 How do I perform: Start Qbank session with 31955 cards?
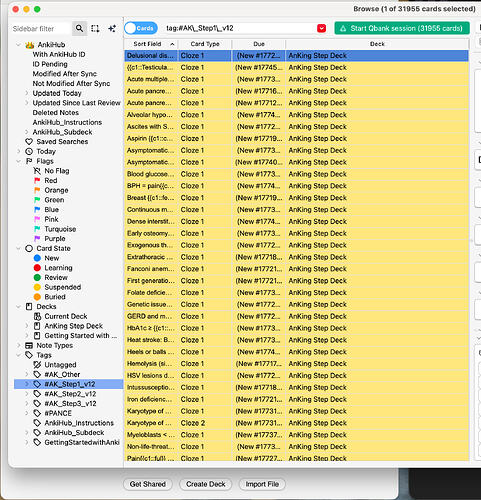click(402, 28)
